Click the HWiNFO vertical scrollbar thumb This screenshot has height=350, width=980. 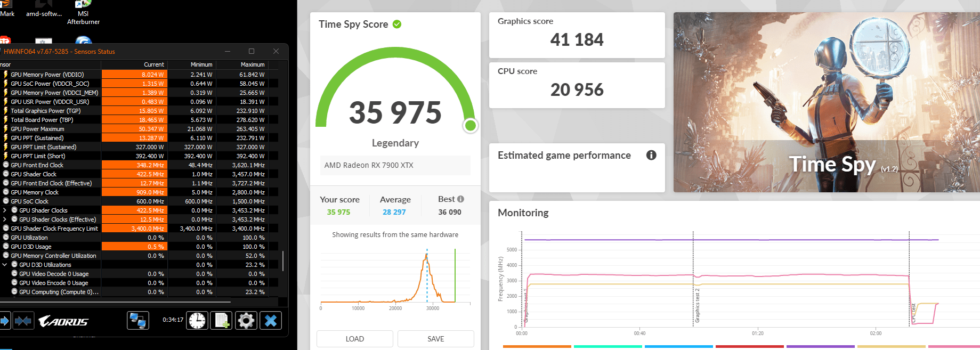283,261
